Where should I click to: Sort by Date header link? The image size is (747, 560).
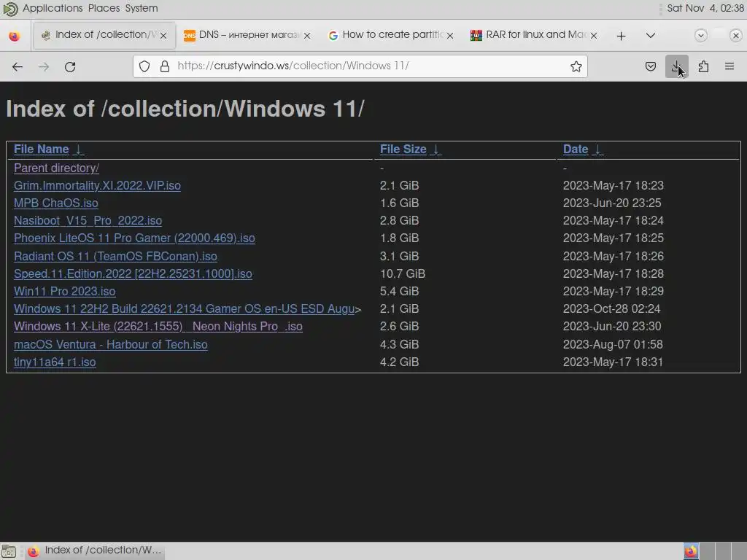click(x=576, y=149)
